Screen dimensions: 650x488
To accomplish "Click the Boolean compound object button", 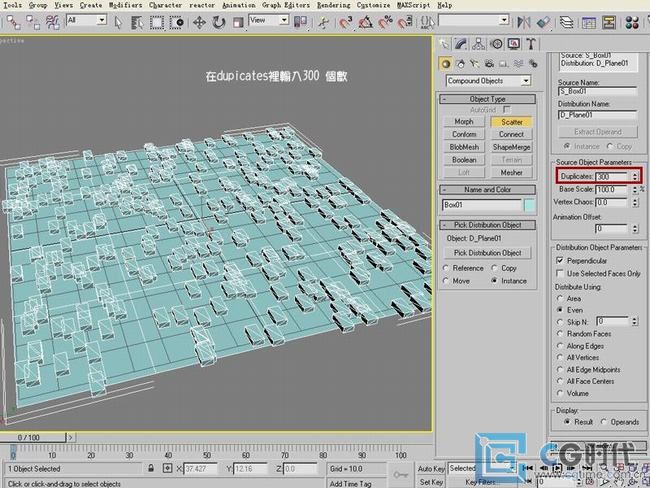I will pos(464,160).
